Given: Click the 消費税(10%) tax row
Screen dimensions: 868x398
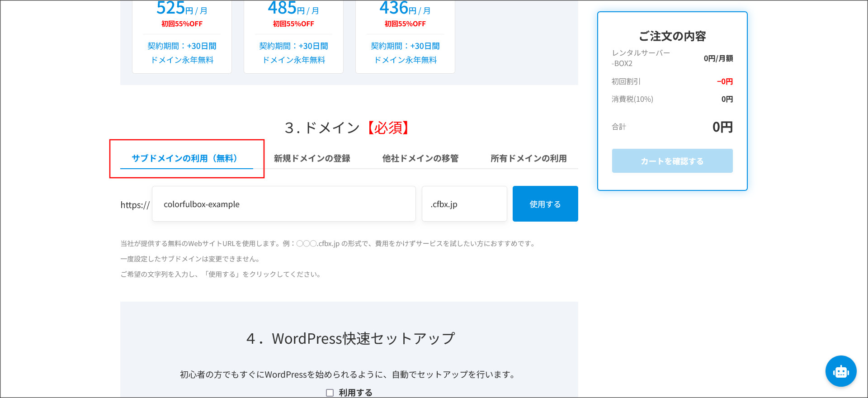Looking at the screenshot, I should (672, 99).
